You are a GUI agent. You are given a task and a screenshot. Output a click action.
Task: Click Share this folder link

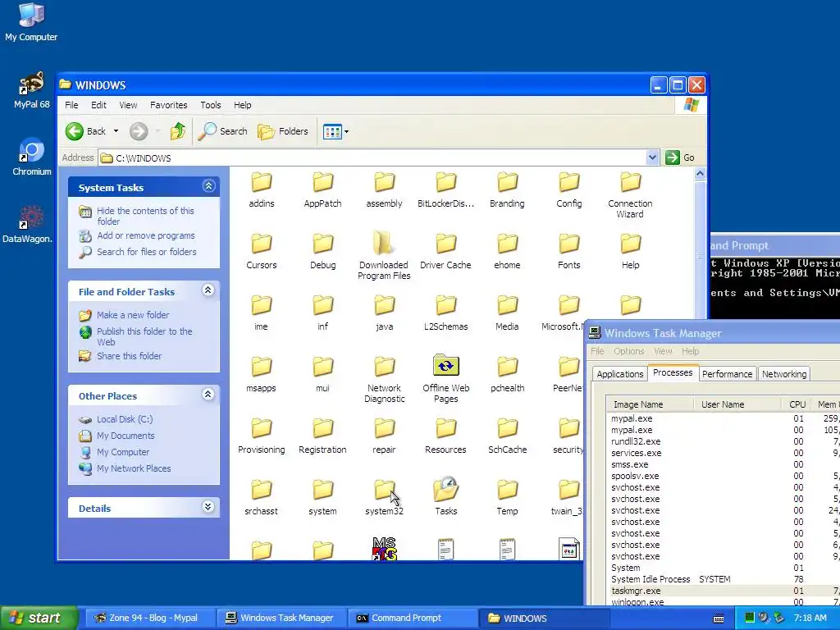[x=129, y=356]
